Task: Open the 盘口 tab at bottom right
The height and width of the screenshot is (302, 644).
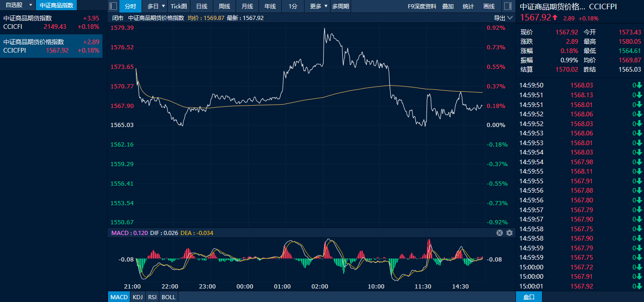Action: point(529,297)
